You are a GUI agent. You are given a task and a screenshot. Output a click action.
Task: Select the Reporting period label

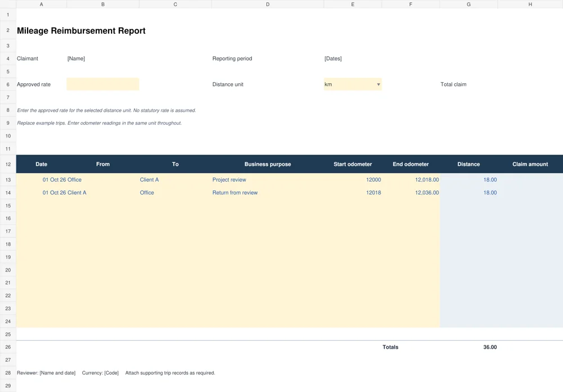pos(232,58)
